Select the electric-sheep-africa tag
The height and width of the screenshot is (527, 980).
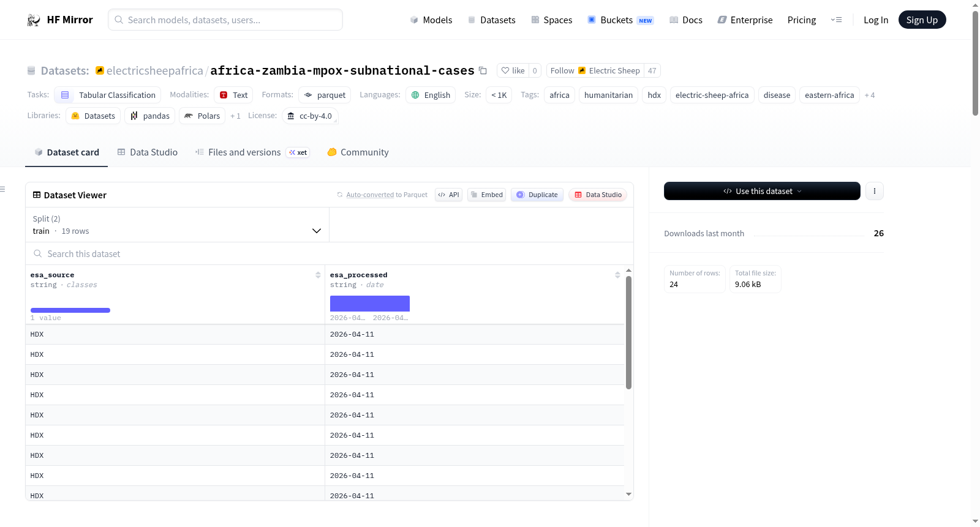[712, 95]
